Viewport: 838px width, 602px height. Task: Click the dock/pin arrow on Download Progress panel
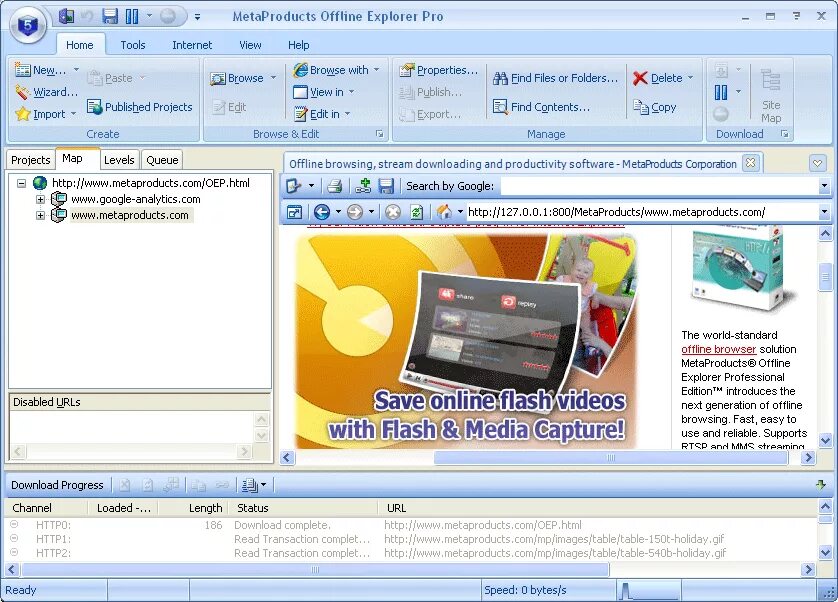coord(821,484)
